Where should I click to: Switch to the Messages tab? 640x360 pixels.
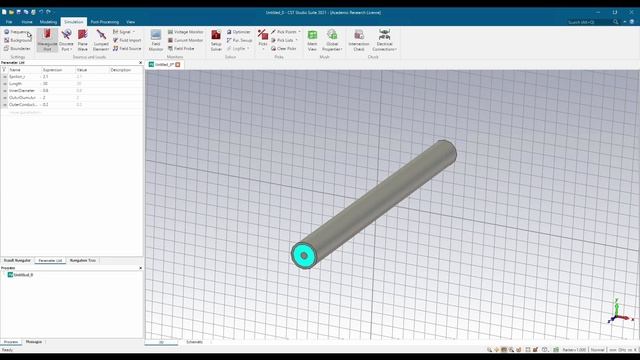click(34, 342)
